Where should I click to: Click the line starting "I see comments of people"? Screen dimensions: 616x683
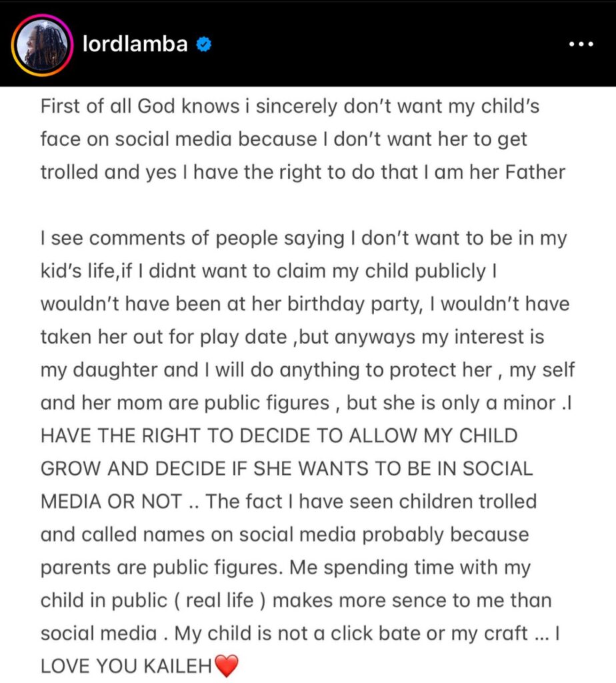[304, 238]
